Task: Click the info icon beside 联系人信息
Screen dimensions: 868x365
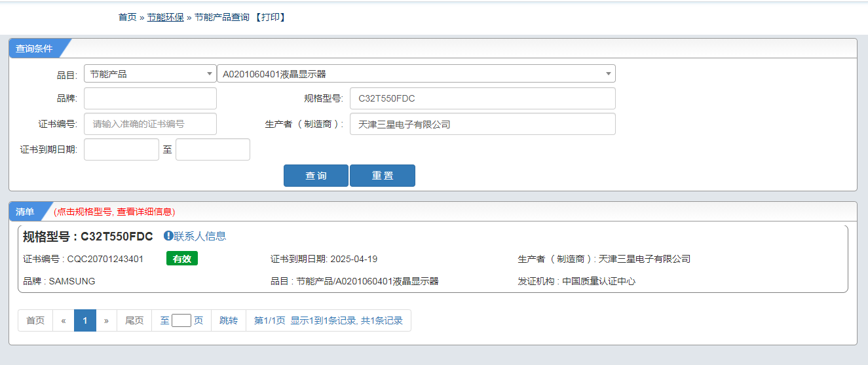Action: pos(168,236)
